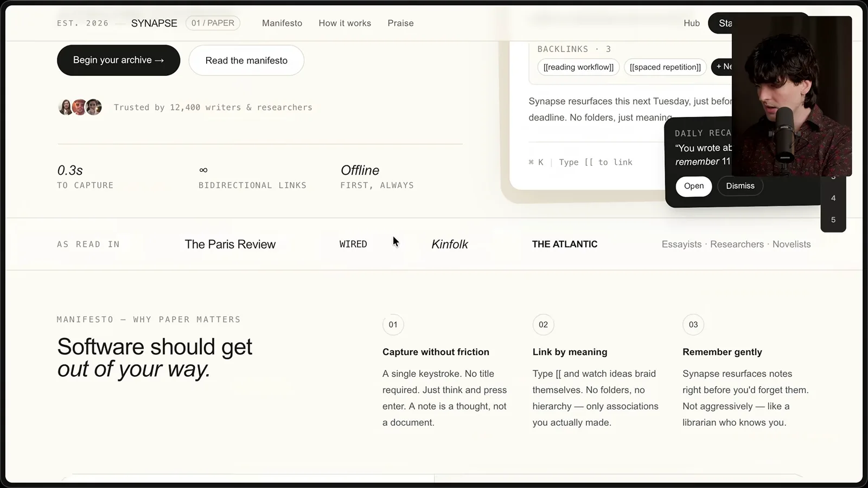Click the 0.3s to capture stat

coord(85,177)
